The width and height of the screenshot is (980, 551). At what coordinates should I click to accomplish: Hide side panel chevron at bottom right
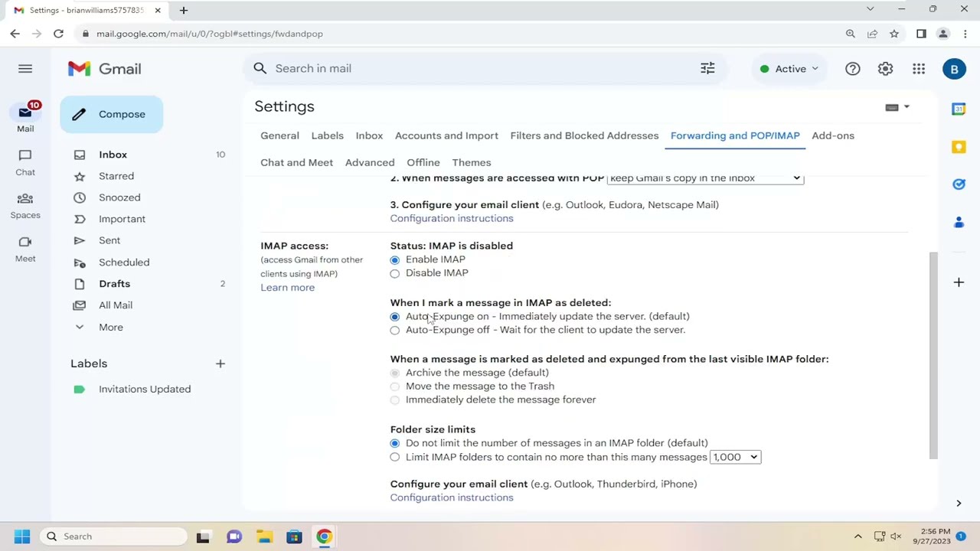(959, 503)
